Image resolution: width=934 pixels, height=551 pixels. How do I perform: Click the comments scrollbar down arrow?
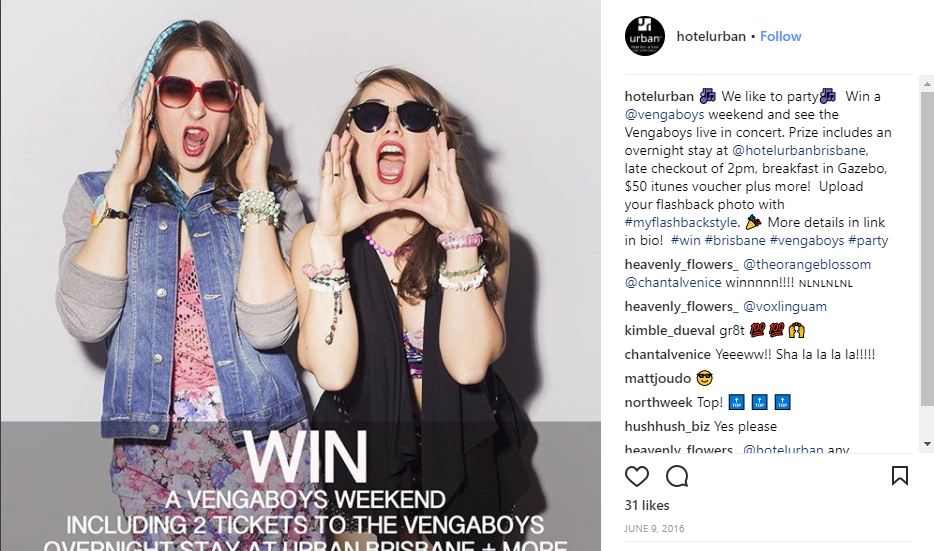[927, 444]
